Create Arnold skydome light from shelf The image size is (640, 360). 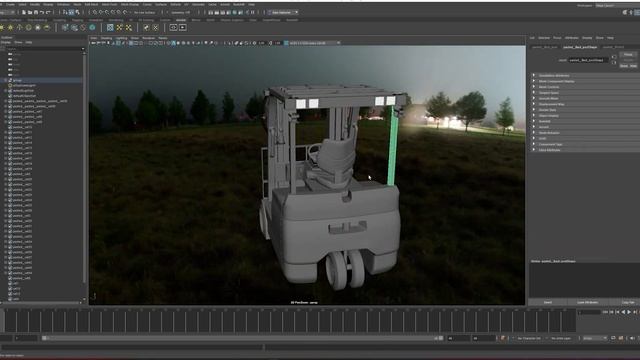[29, 28]
